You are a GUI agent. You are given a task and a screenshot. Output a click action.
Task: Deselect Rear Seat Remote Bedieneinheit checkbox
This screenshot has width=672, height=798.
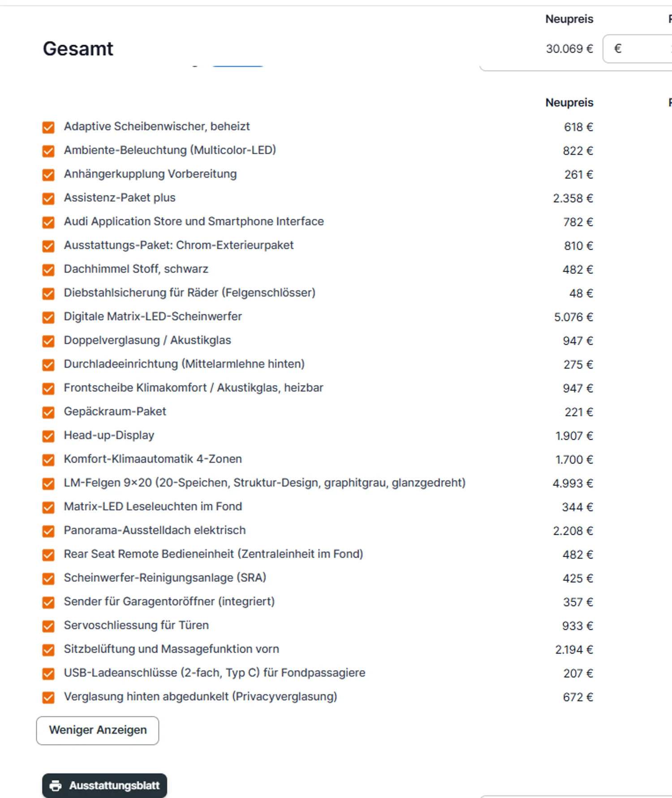tap(48, 555)
